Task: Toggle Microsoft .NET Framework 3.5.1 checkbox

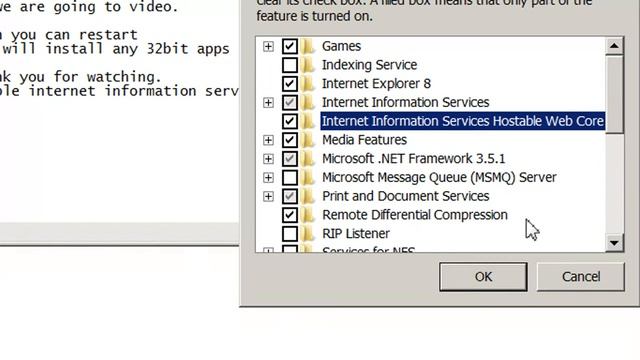Action: pos(290,159)
